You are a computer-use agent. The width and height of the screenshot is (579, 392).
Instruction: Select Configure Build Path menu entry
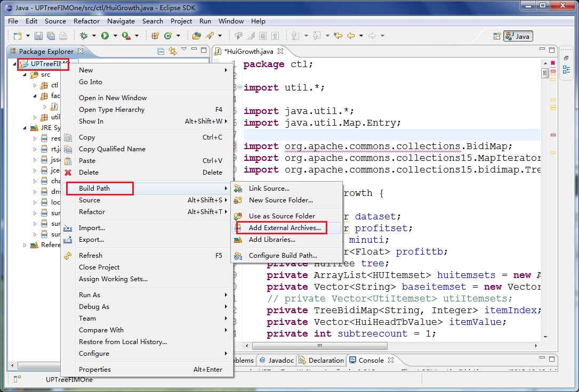tap(283, 256)
